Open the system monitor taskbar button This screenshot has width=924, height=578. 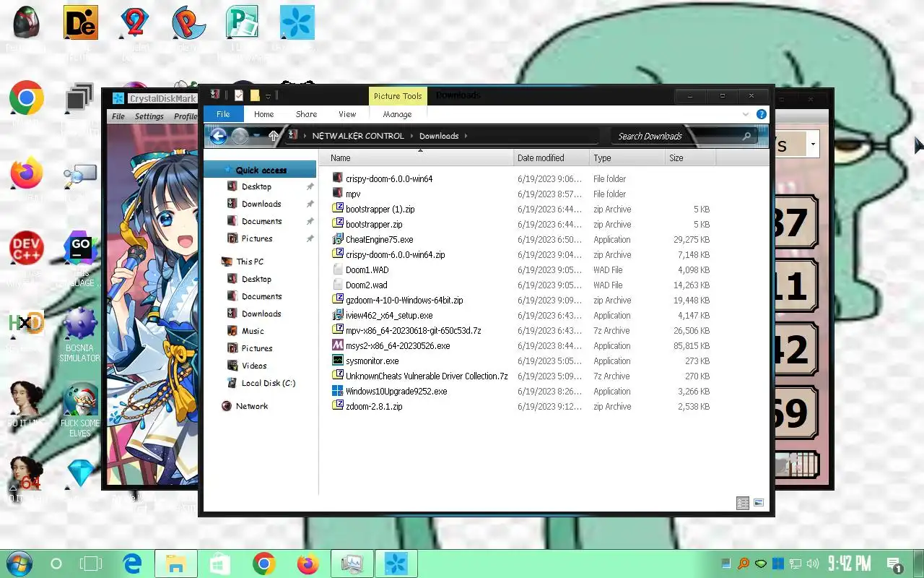(x=352, y=564)
